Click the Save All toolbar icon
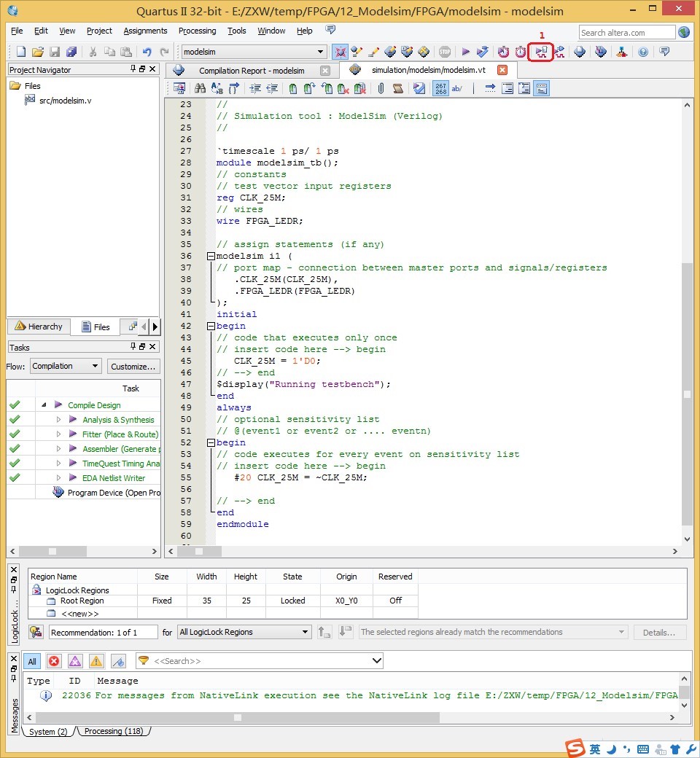Screen dimensions: 700x758 71,52
